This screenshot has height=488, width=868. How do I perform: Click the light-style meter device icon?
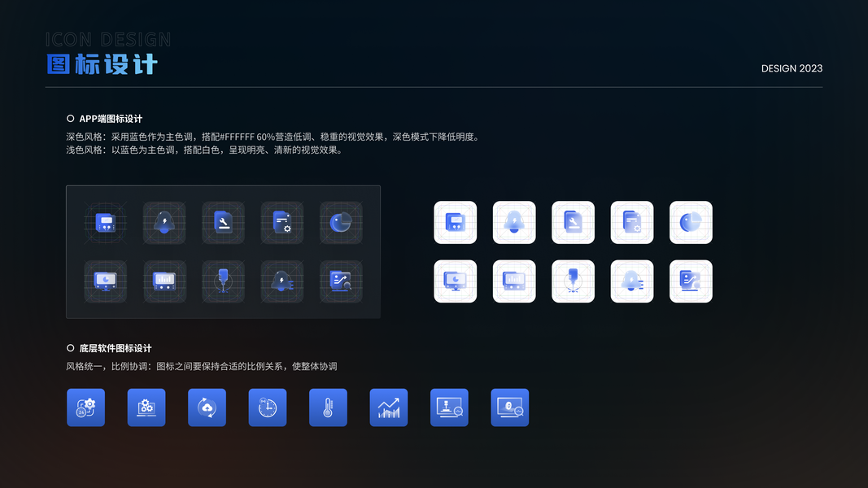[455, 222]
